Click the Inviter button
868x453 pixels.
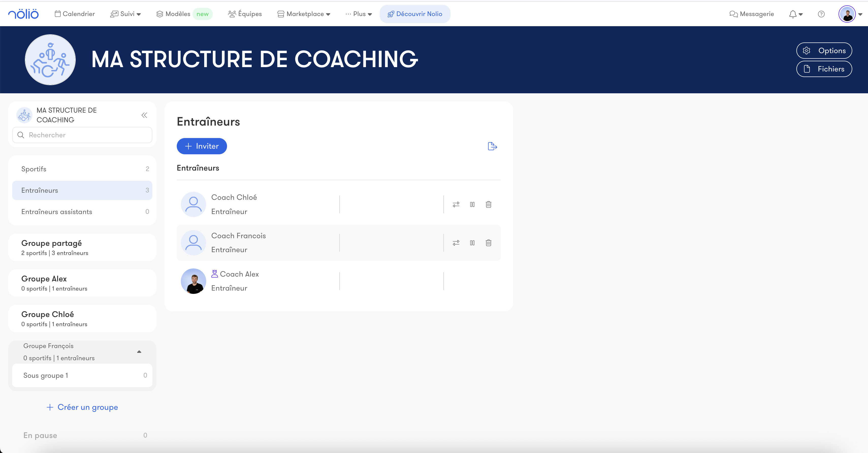pos(201,146)
